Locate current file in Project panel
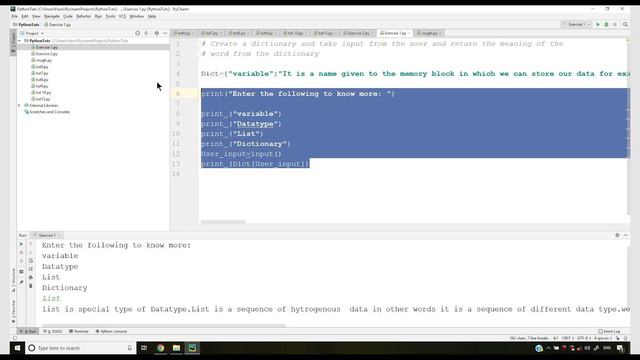 (138, 33)
